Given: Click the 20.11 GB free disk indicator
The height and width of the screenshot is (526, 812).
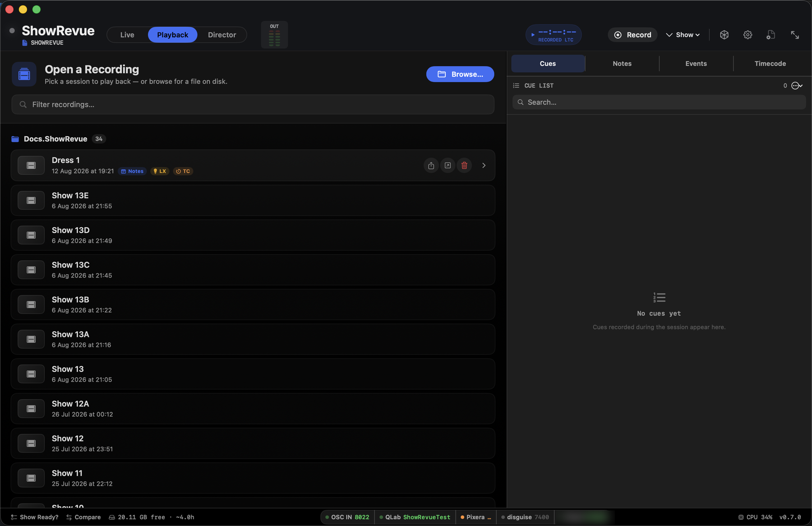Looking at the screenshot, I should [152, 517].
